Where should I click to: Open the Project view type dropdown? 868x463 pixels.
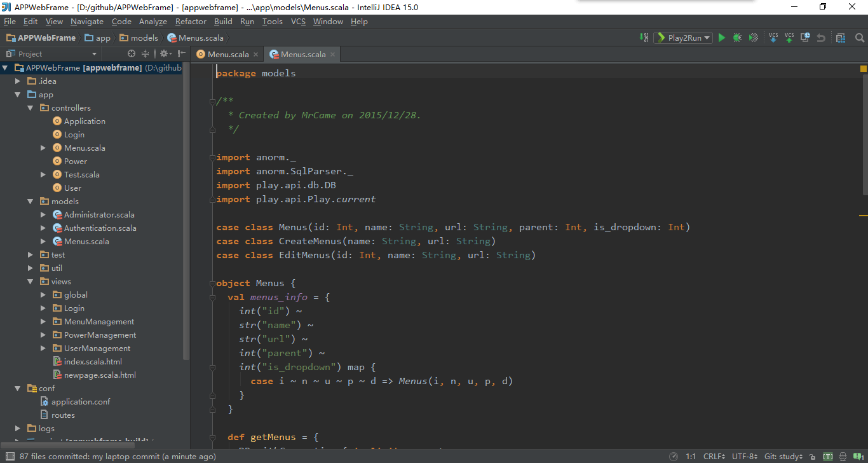[x=51, y=54]
